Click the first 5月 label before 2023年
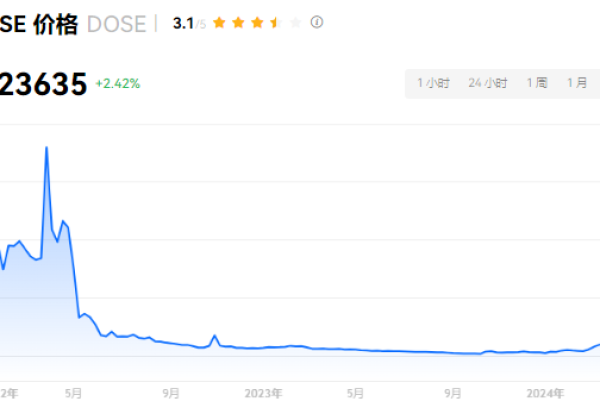The image size is (600, 420). pos(73,393)
